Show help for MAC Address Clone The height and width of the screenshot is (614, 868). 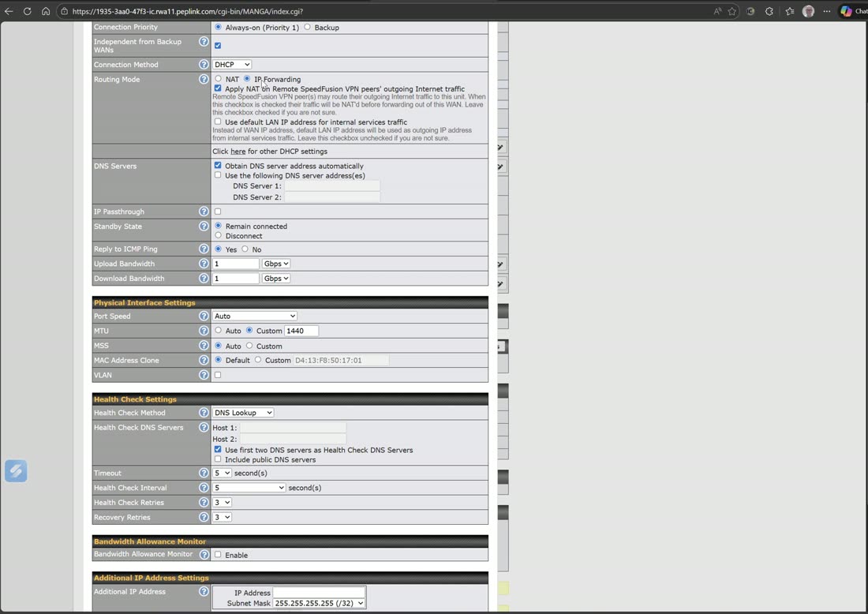click(x=204, y=360)
